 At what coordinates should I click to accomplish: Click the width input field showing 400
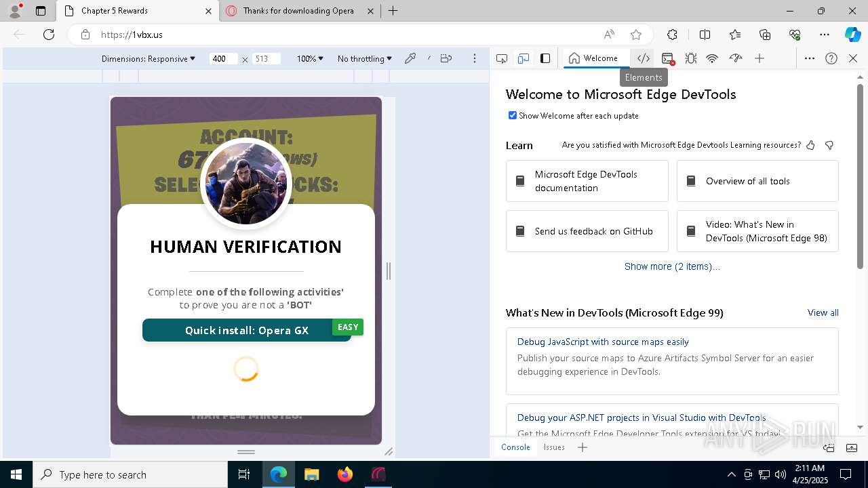[x=223, y=59]
